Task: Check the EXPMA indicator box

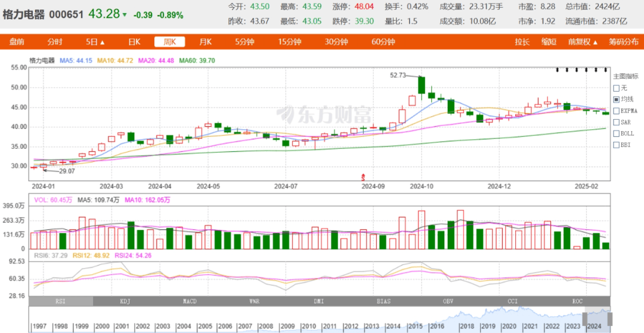Action: (x=617, y=110)
